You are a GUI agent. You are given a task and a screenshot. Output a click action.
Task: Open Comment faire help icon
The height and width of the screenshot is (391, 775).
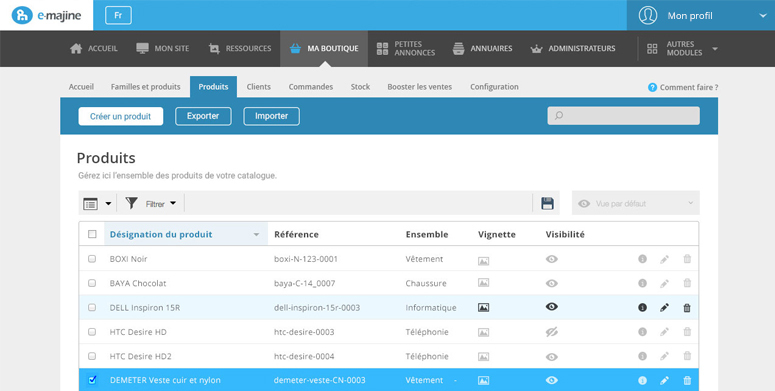[x=652, y=87]
